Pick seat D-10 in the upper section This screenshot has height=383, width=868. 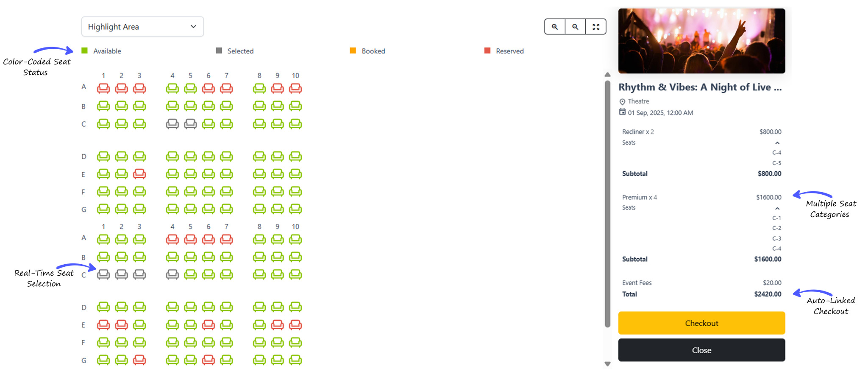[295, 157]
